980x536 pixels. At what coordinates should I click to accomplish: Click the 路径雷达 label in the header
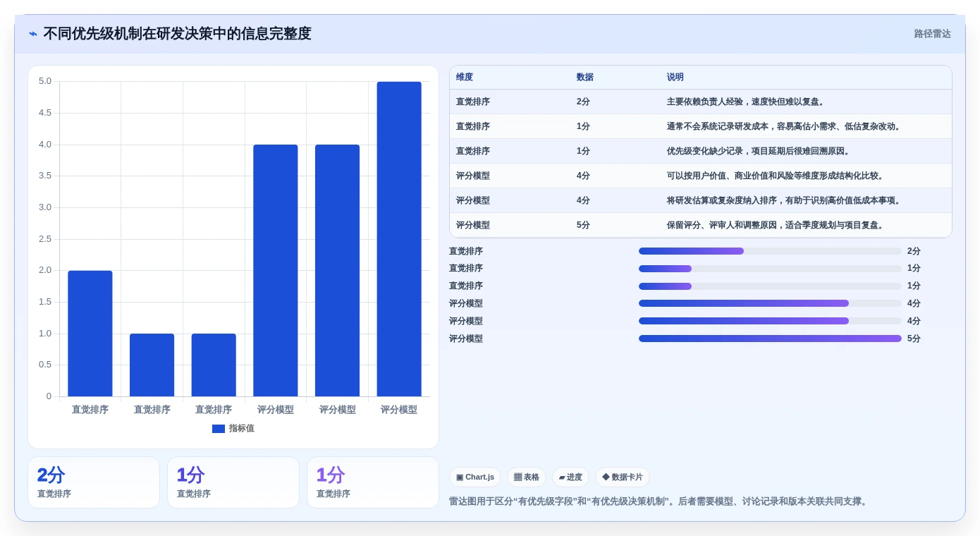[x=932, y=34]
